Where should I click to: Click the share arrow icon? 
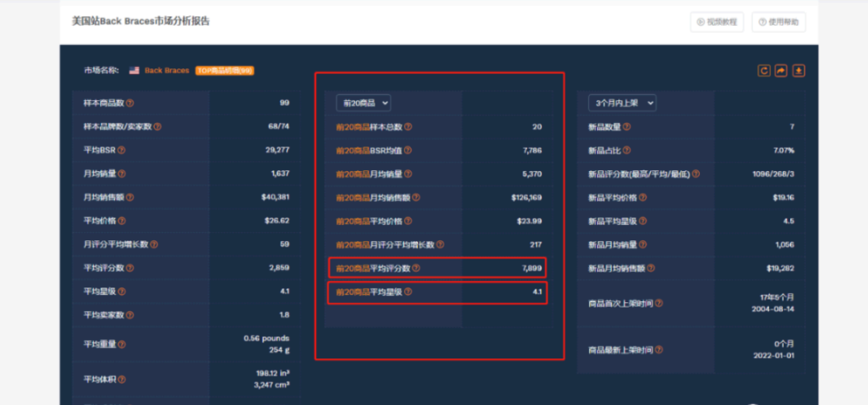click(x=781, y=71)
